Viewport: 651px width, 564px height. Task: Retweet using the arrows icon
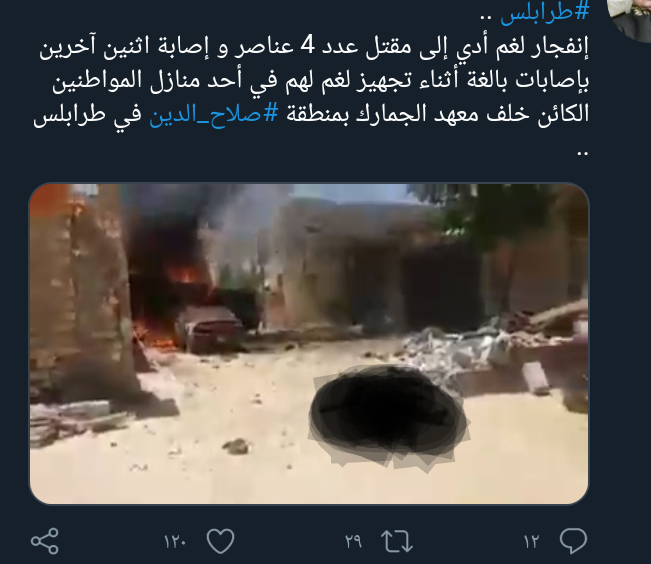[x=397, y=541]
